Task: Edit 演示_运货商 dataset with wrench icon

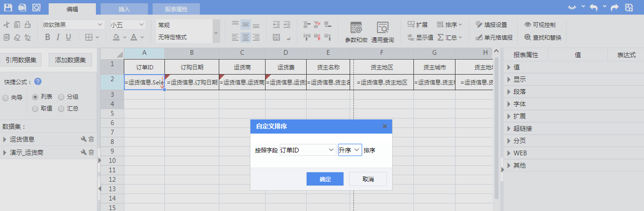Action: click(84, 152)
